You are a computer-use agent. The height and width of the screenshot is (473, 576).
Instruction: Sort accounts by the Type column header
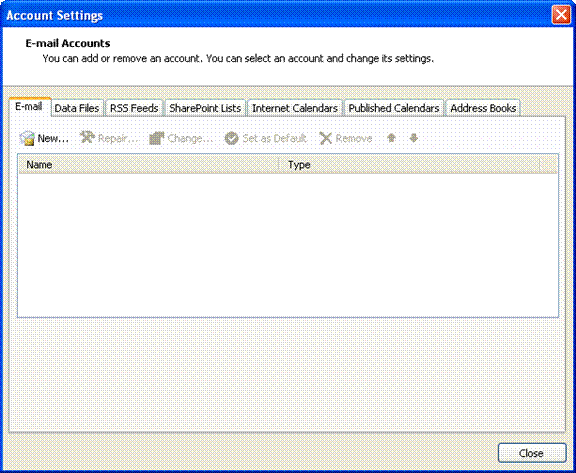pyautogui.click(x=409, y=165)
